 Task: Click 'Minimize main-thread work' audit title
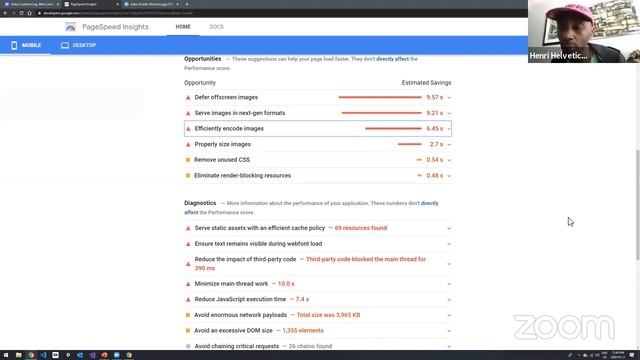point(231,284)
